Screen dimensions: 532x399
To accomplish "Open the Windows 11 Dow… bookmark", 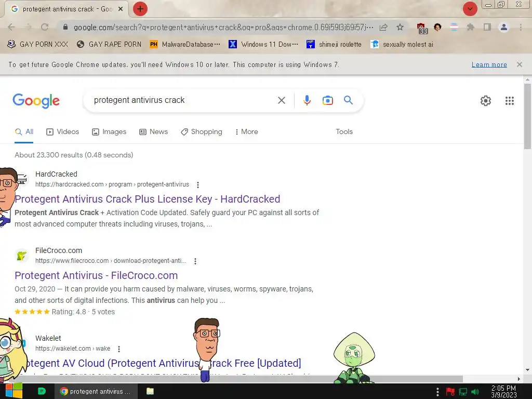I will tap(263, 45).
